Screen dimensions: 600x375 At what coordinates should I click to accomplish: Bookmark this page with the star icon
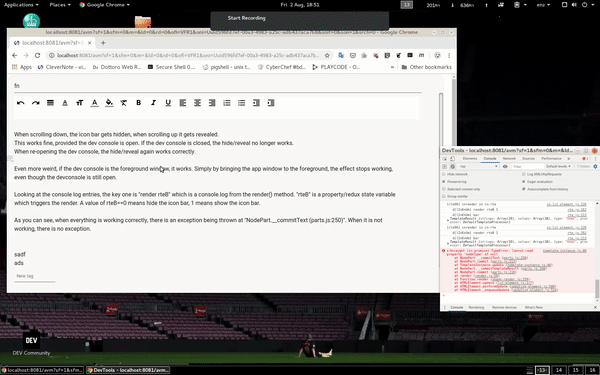(327, 55)
